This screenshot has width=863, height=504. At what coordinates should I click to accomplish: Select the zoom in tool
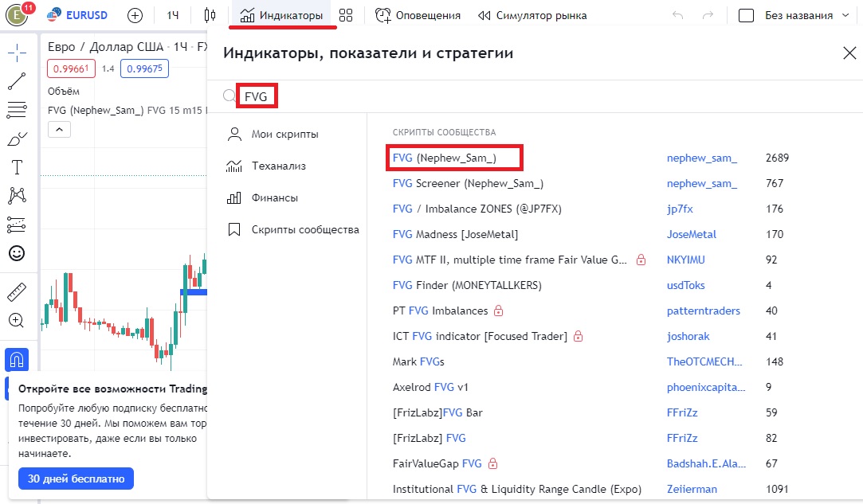[17, 320]
